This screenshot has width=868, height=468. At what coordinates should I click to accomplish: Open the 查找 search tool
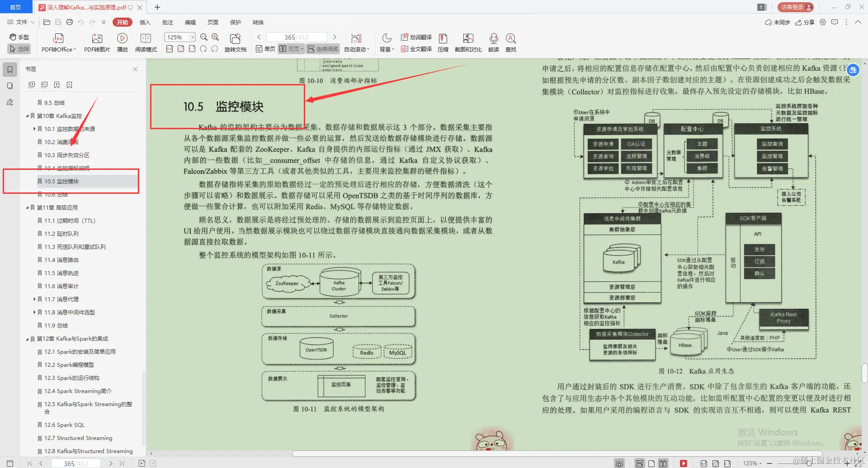pyautogui.click(x=511, y=42)
